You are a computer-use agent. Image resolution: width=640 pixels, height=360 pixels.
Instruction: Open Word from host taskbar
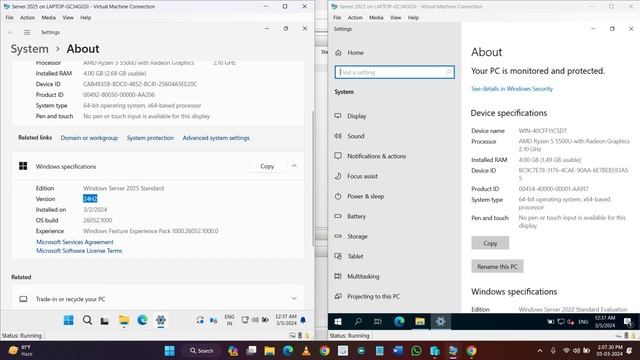(x=398, y=351)
